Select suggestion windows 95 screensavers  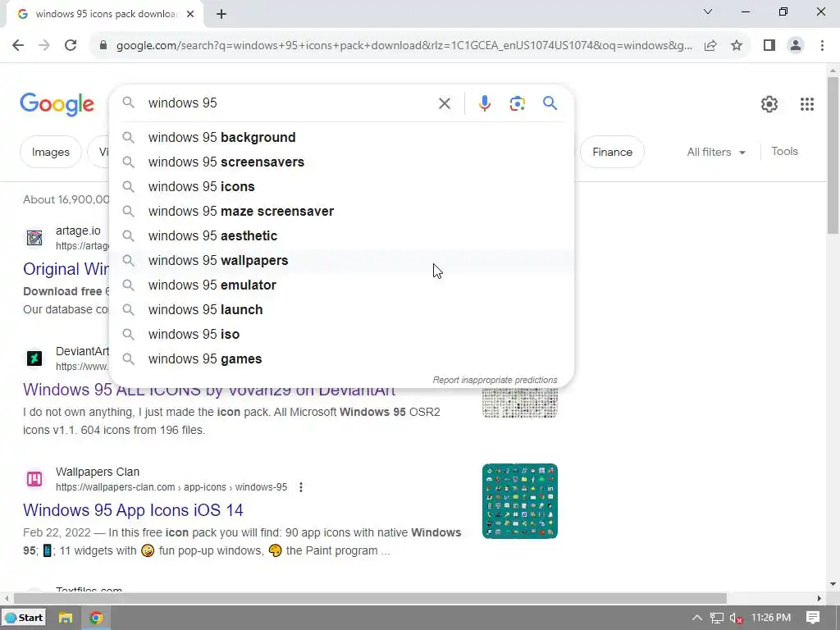tap(341, 162)
